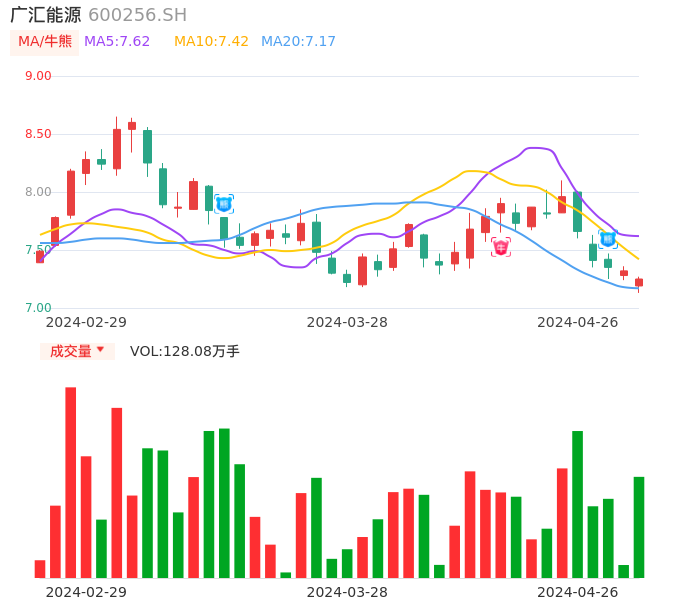The image size is (686, 606).
Task: Click the VOL:128.08万手 volume readout
Action: coord(185,351)
